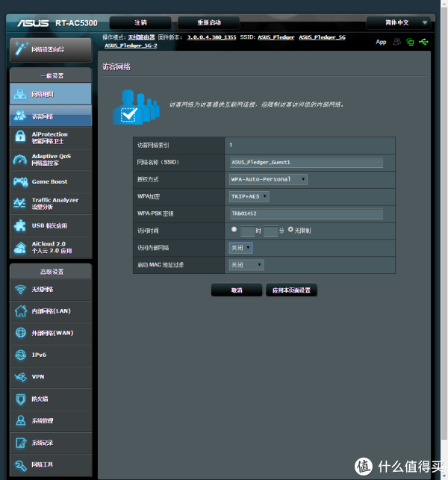This screenshot has width=448, height=480.
Task: Click the Network Tools wrench icon
Action: (x=20, y=465)
